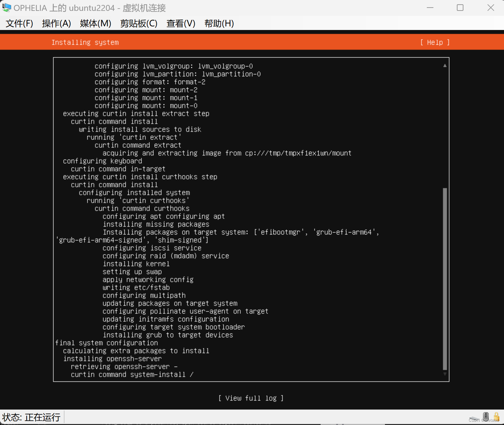Screen dimensions: 504x425
Task: Click 'acquiring and extracting image from cp:///tmp' line
Action: click(227, 153)
